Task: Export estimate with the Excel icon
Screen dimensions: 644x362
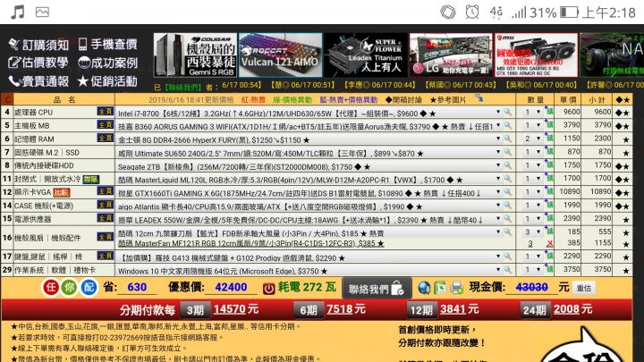Action: (x=440, y=288)
